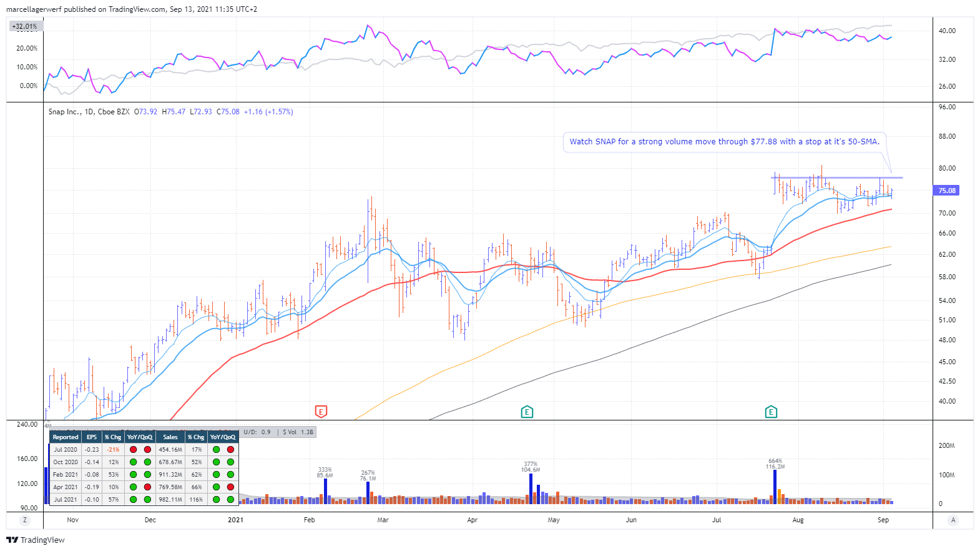Viewport: 980px width, 551px height.
Task: Click the red earnings E marker near February
Action: click(321, 412)
